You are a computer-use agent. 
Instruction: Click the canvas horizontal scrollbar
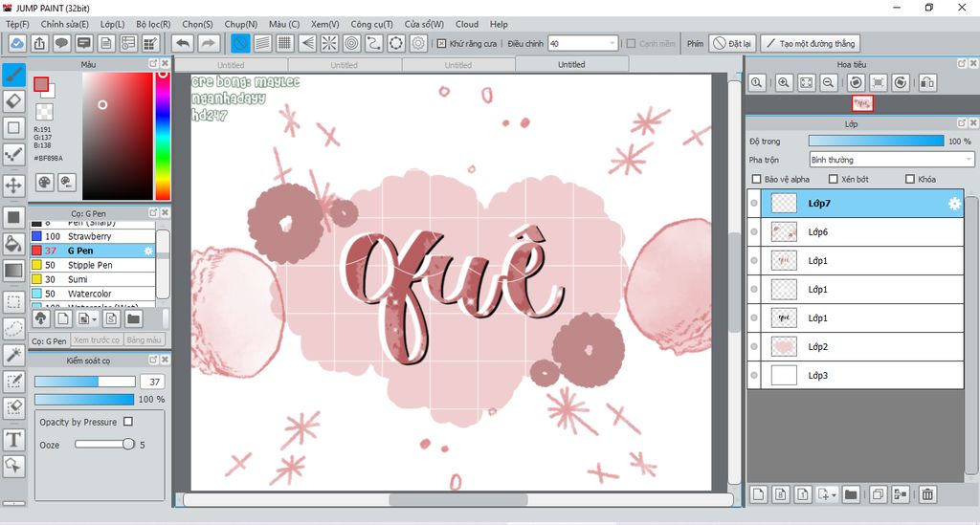[x=457, y=499]
